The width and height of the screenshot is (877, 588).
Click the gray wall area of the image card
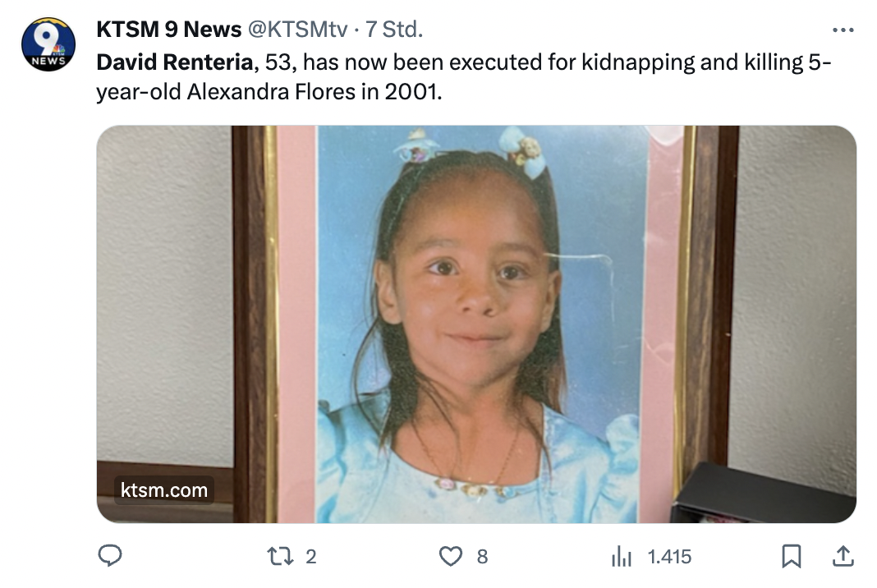(x=164, y=291)
